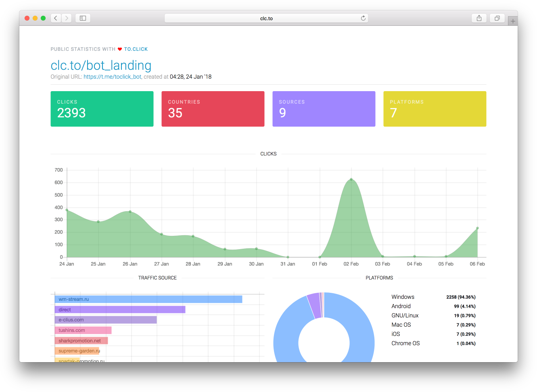Reload the page with the refresh icon
This screenshot has height=392, width=537.
coord(363,18)
